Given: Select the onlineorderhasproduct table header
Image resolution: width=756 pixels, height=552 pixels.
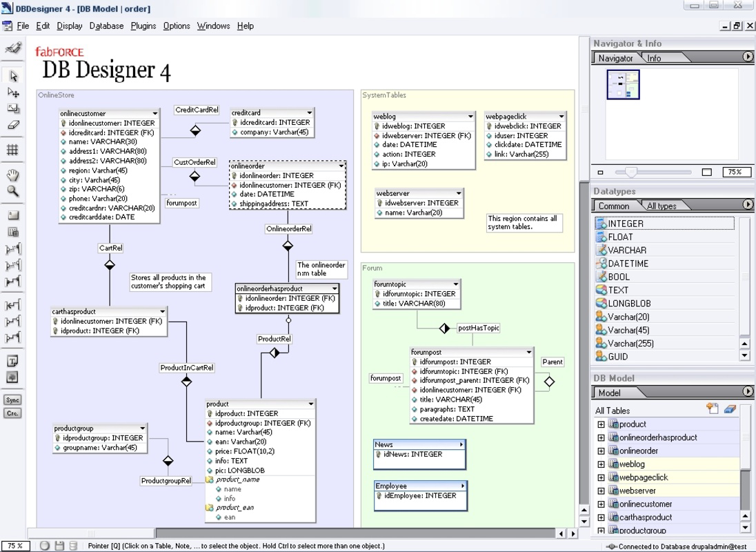Looking at the screenshot, I should pos(287,288).
